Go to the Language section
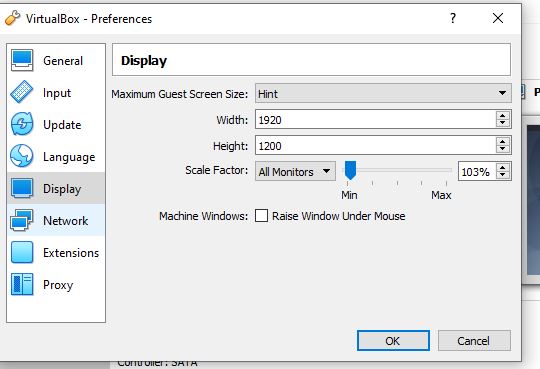 point(56,156)
